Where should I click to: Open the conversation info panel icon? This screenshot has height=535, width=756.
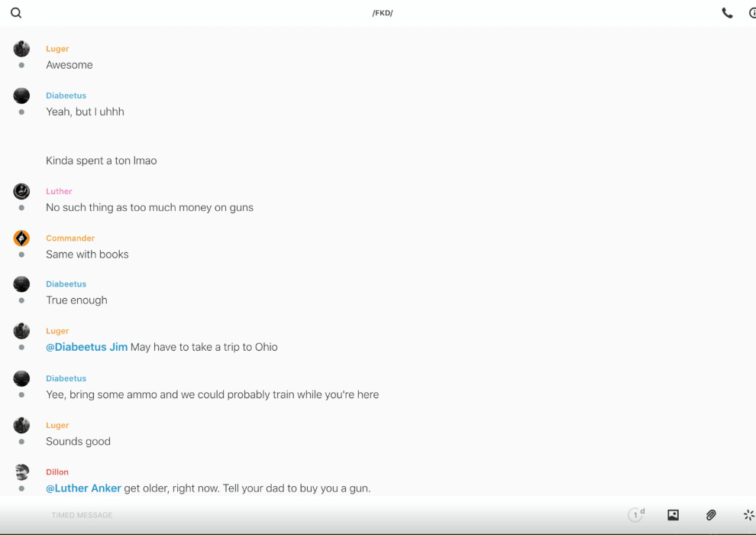(752, 13)
